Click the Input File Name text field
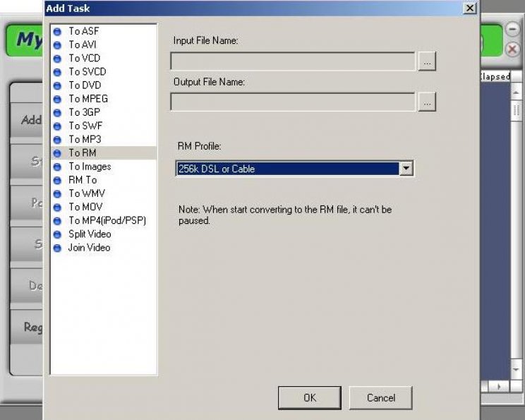The width and height of the screenshot is (525, 420). 293,61
